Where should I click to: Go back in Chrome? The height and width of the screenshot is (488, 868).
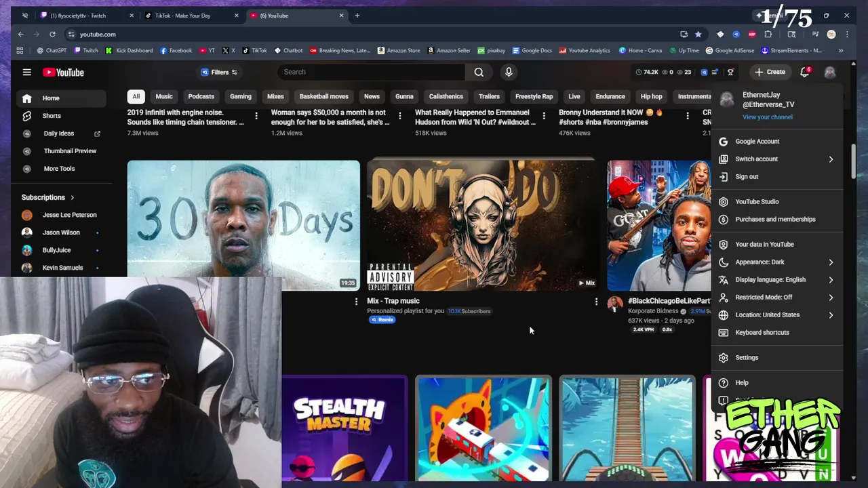[21, 34]
